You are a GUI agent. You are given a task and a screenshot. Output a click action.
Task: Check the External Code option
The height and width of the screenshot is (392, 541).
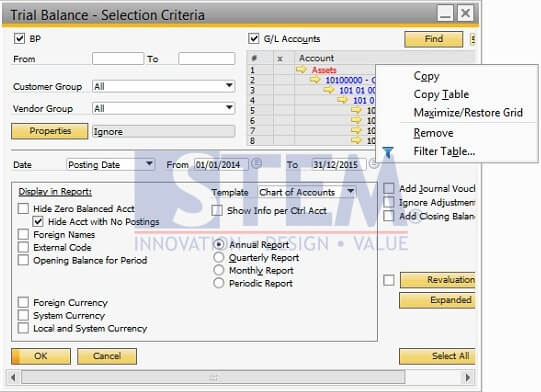pos(23,247)
